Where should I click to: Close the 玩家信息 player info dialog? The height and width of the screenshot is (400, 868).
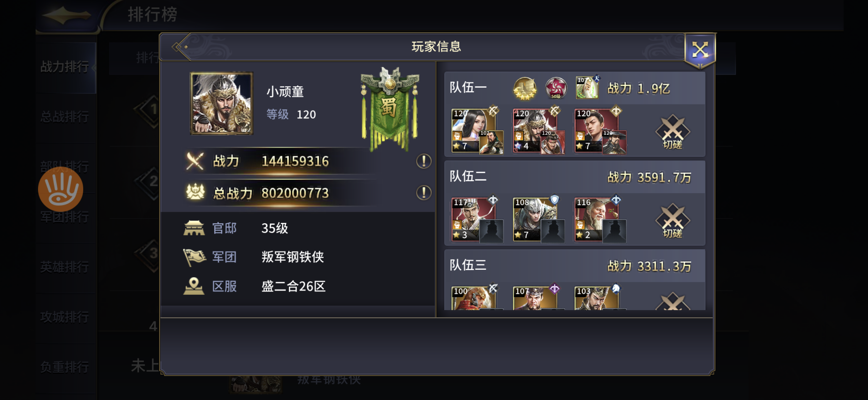(x=700, y=50)
